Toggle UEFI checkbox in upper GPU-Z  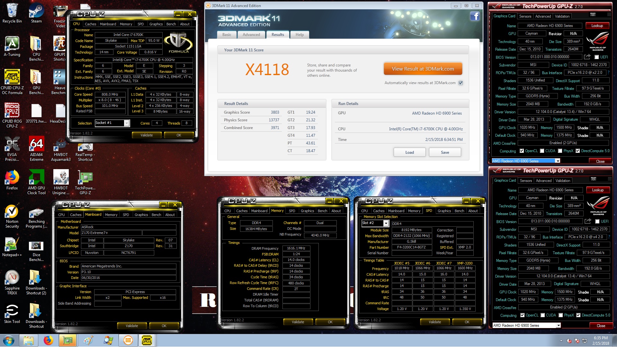click(596, 57)
